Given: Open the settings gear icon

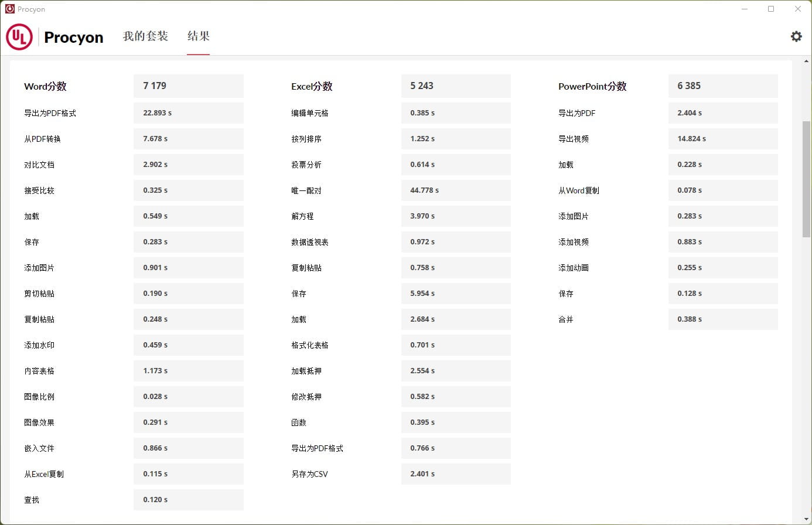Looking at the screenshot, I should [796, 36].
